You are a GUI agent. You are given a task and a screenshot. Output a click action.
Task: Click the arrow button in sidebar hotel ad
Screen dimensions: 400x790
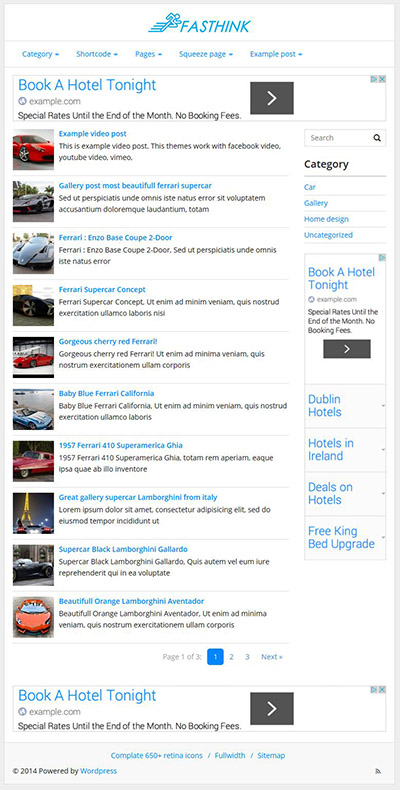[x=347, y=349]
